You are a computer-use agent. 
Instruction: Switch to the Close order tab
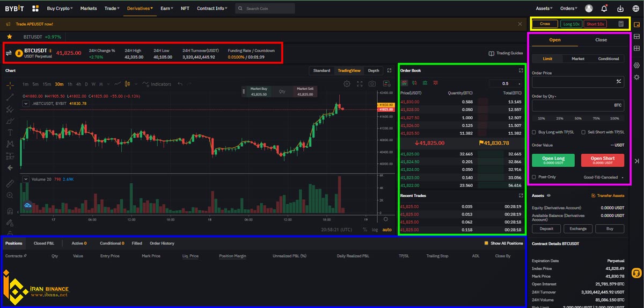click(x=601, y=40)
